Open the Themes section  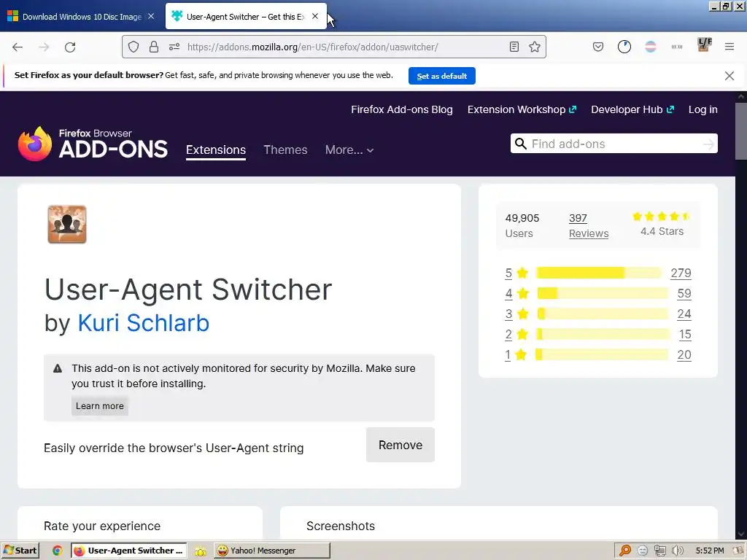point(285,150)
